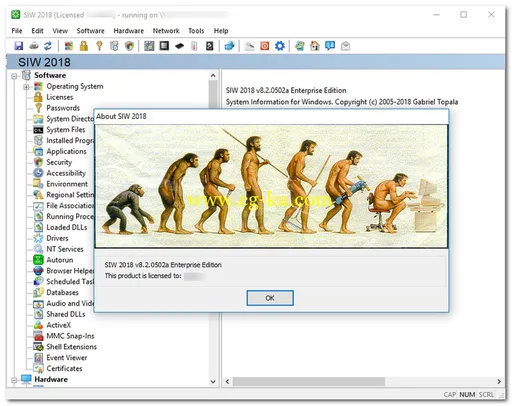512x406 pixels.
Task: Click the blue gear toolbar icon
Action: (280, 46)
